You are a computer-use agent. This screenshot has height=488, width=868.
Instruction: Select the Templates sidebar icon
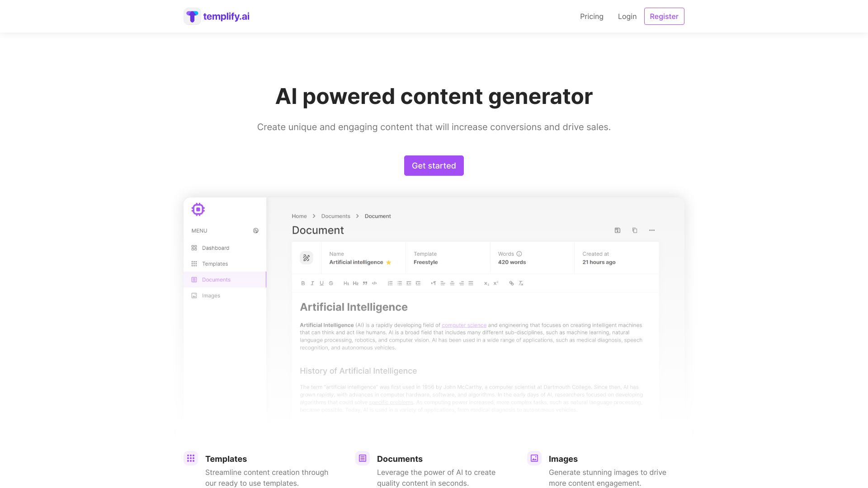pyautogui.click(x=194, y=263)
